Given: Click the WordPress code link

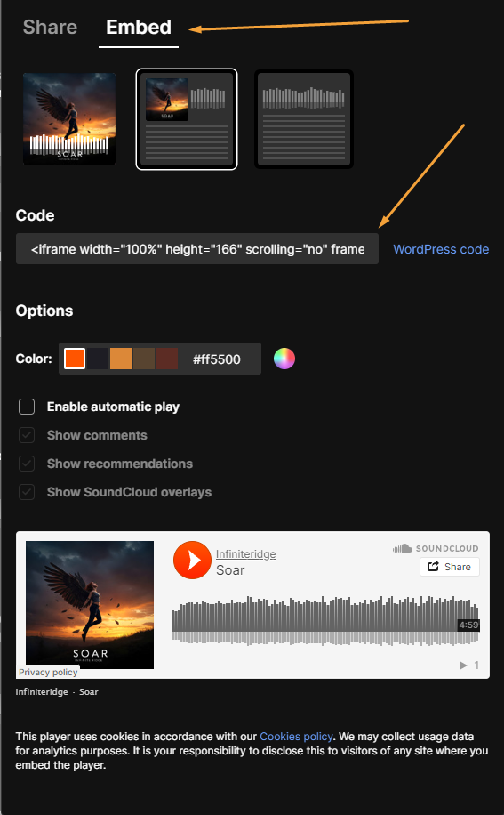Looking at the screenshot, I should (441, 249).
